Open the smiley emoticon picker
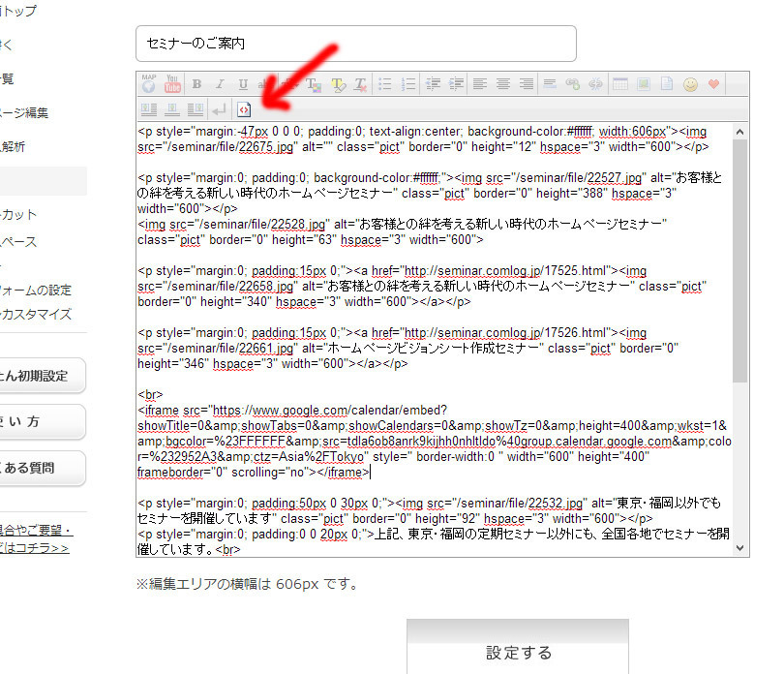The height and width of the screenshot is (674, 784). tap(690, 84)
